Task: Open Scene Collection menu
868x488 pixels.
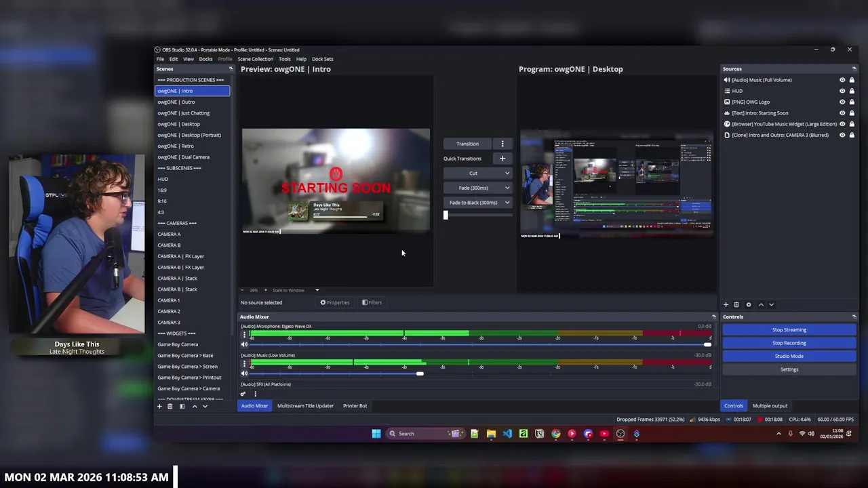Action: 255,59
